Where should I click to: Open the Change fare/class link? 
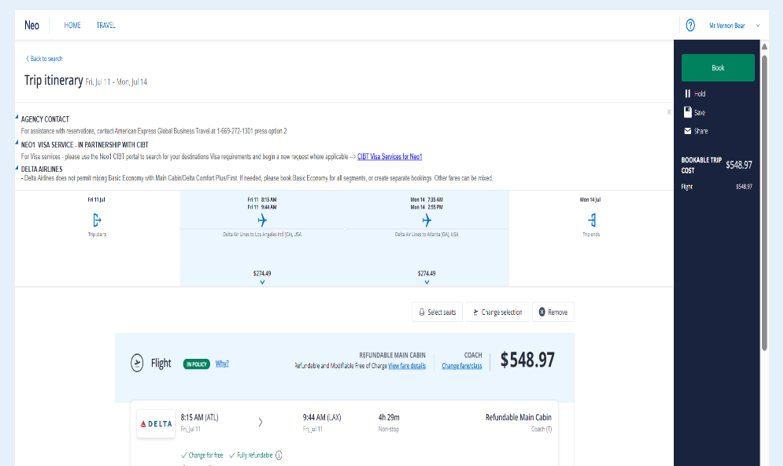click(x=462, y=366)
